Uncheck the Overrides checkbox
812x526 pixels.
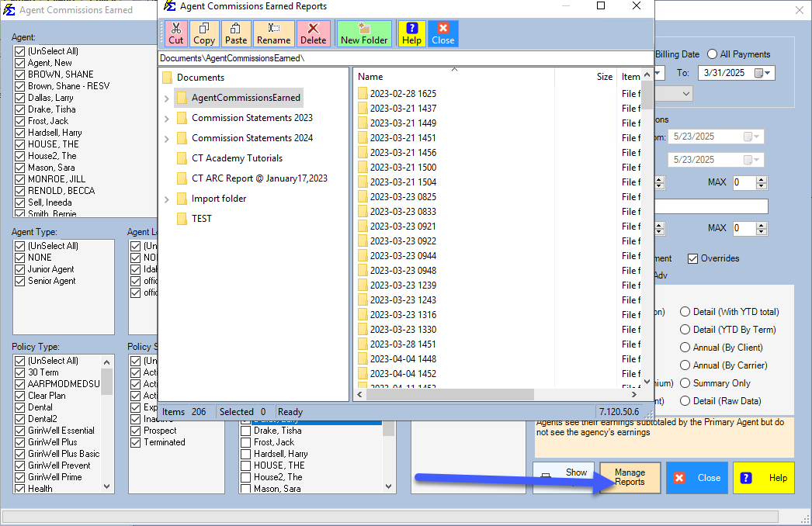(693, 258)
